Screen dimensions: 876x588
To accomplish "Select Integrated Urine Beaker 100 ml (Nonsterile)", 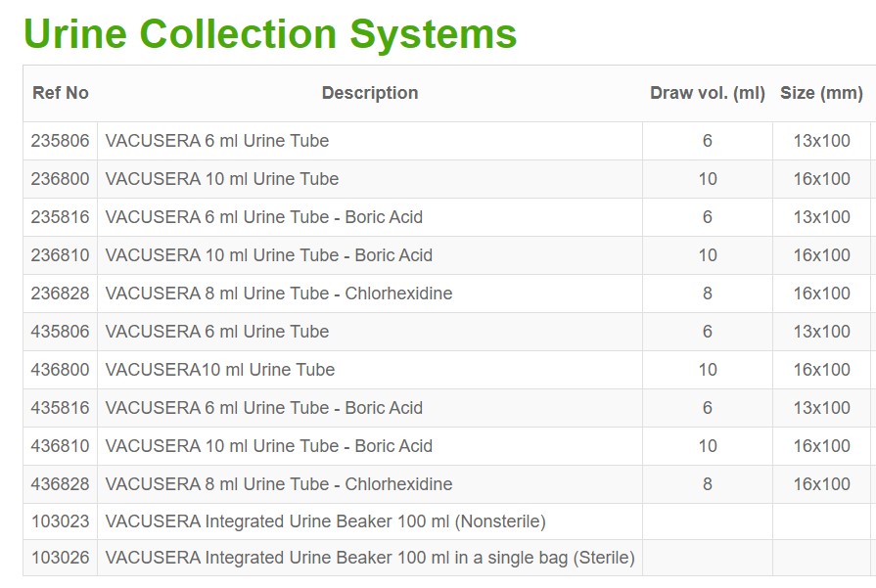I will pos(325,521).
